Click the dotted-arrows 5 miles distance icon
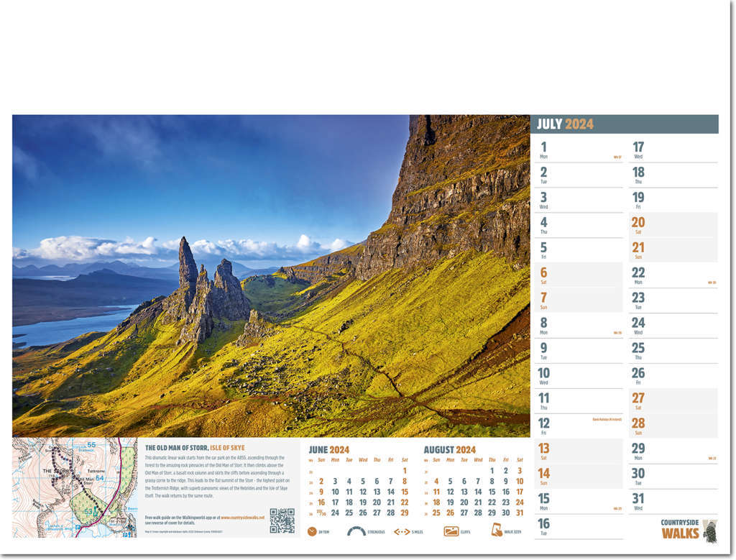This screenshot has width=736, height=560. [402, 532]
